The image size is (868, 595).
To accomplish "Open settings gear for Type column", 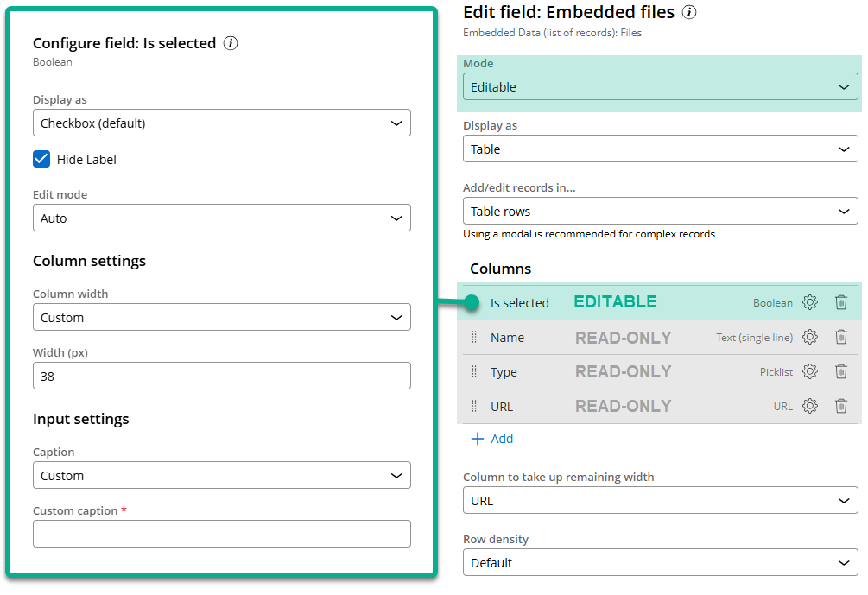I will point(809,371).
